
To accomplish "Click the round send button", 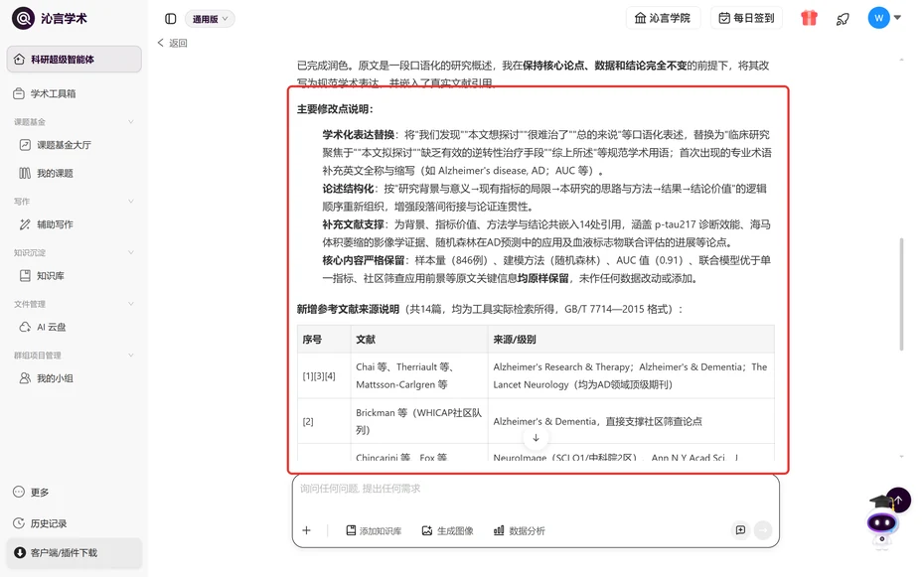I will (x=763, y=530).
